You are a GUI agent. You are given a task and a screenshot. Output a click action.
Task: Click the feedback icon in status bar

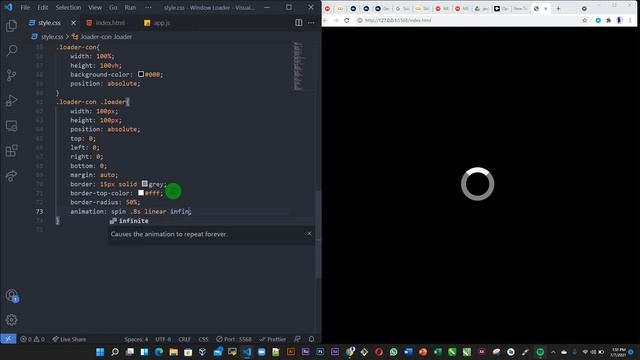coord(298,339)
